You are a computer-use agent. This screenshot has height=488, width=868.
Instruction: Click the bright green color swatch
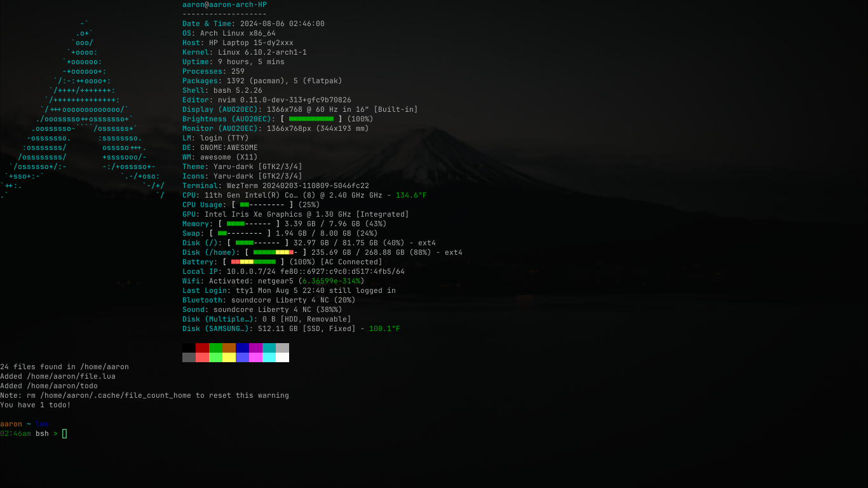click(x=215, y=357)
